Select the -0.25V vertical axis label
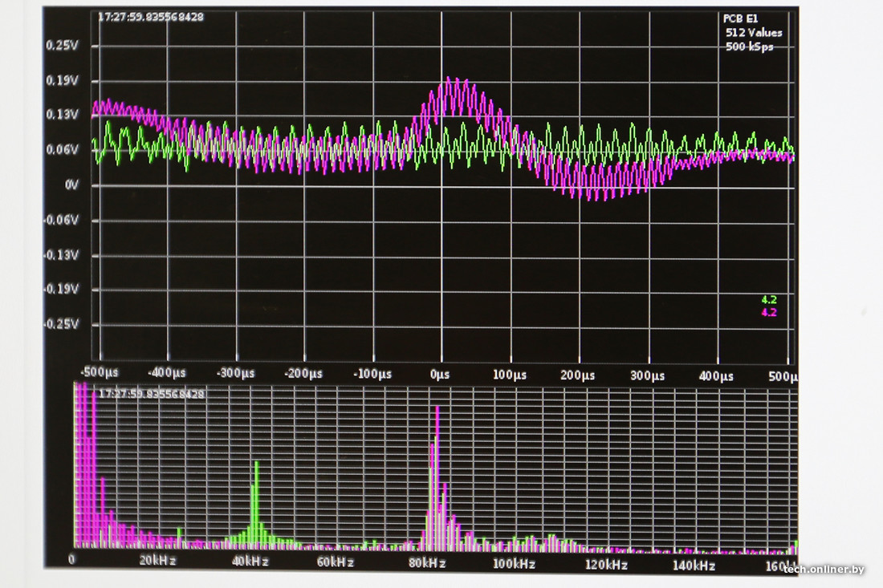 [59, 324]
